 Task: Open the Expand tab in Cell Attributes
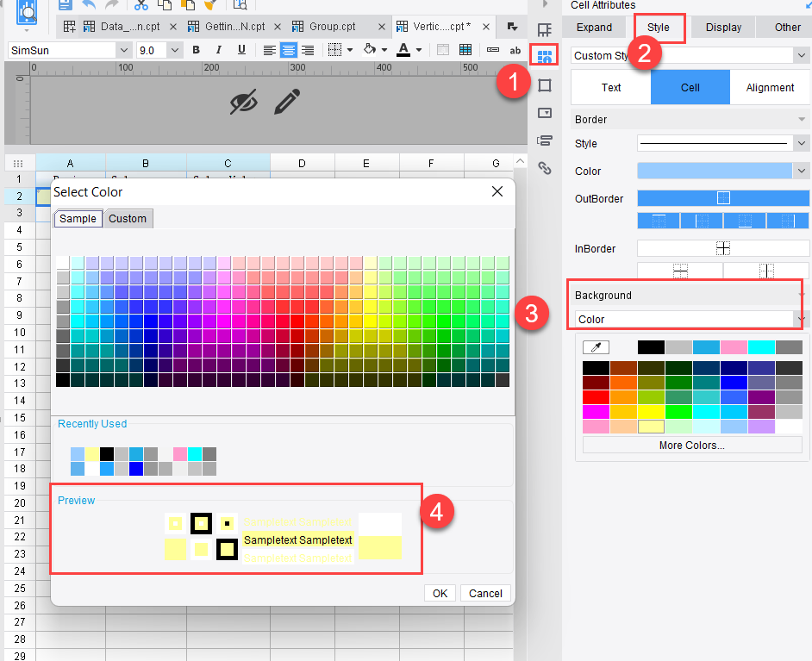pos(594,28)
